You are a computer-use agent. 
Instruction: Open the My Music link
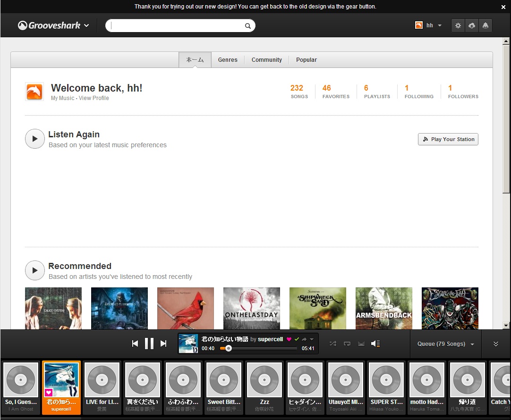coord(62,98)
